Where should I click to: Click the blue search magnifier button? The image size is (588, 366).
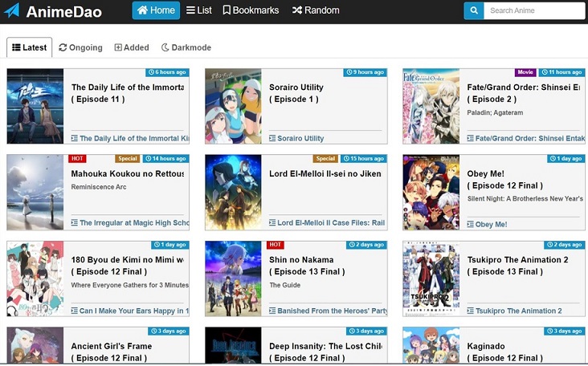[474, 10]
